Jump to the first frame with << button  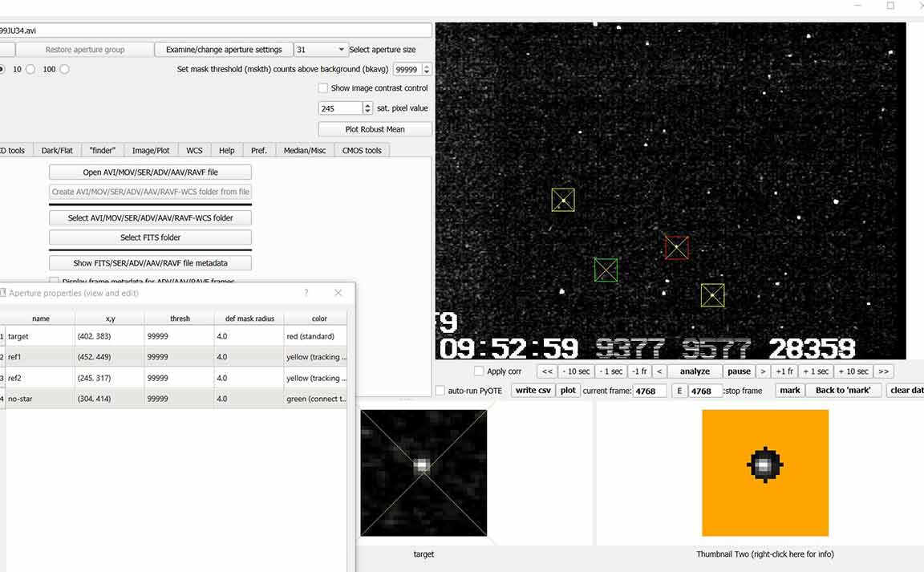click(x=548, y=371)
